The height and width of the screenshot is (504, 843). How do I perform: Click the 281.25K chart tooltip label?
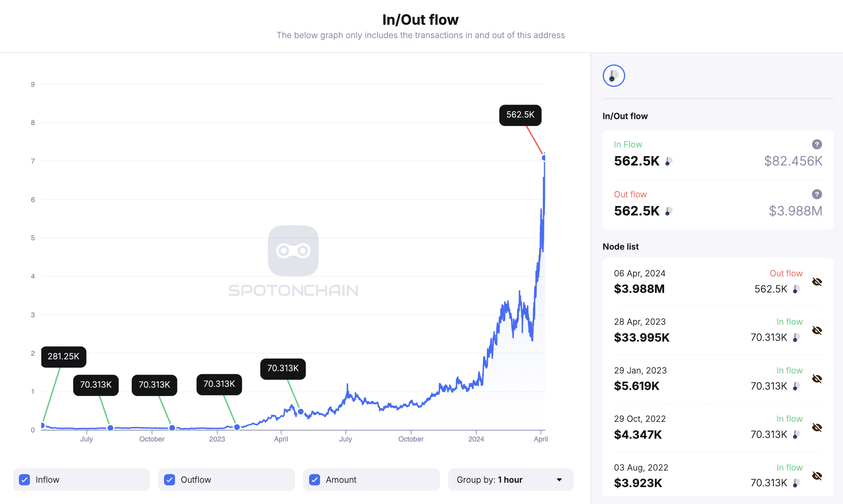[63, 357]
